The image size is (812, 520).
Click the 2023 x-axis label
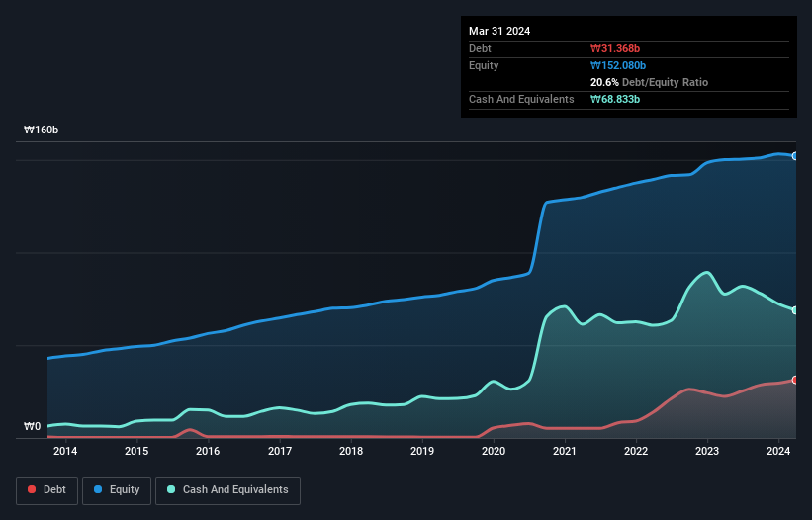(x=707, y=451)
